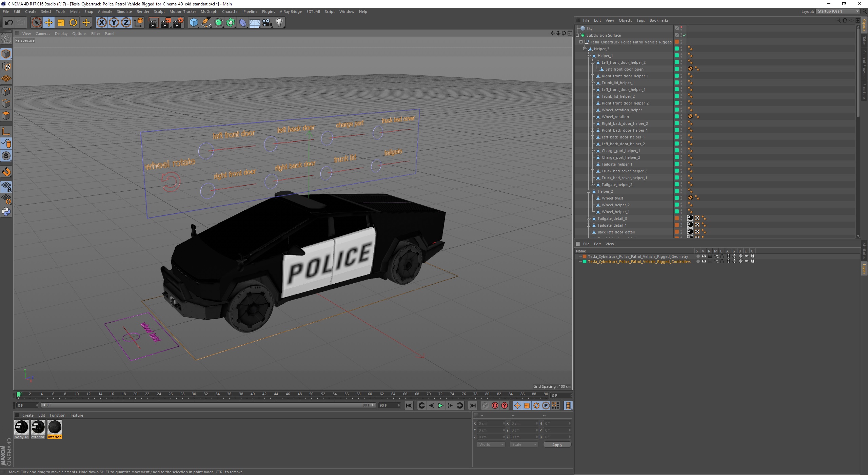Select Points mode icon

[6, 91]
